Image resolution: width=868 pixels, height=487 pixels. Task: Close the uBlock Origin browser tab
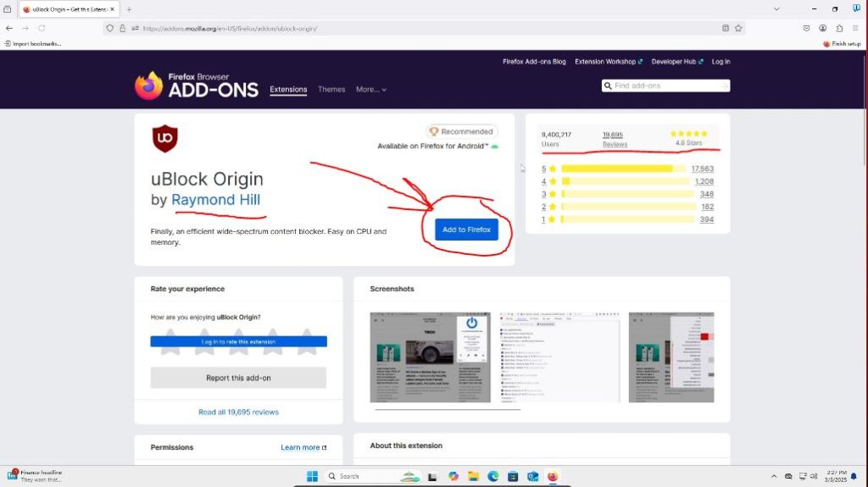tap(113, 9)
